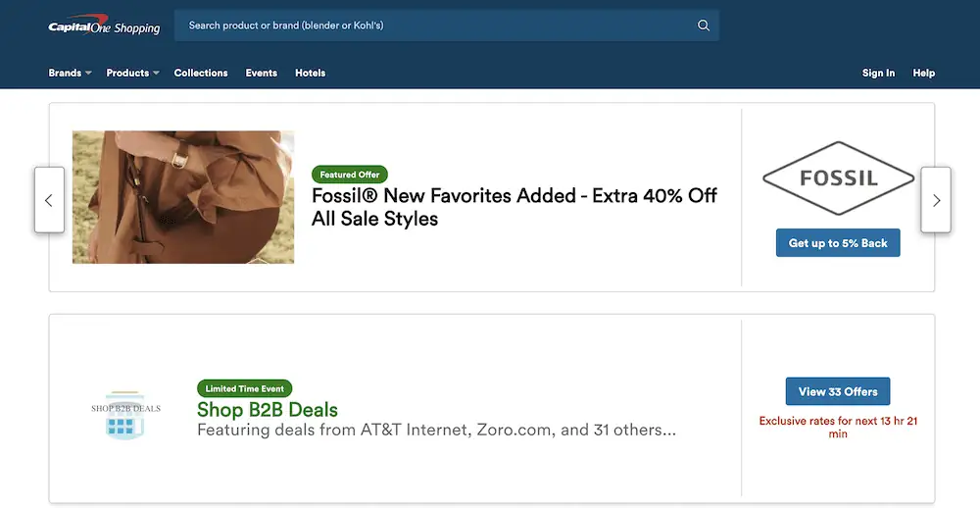Screen dimensions: 980x508
Task: Go to previous featured offer slide
Action: (x=49, y=200)
